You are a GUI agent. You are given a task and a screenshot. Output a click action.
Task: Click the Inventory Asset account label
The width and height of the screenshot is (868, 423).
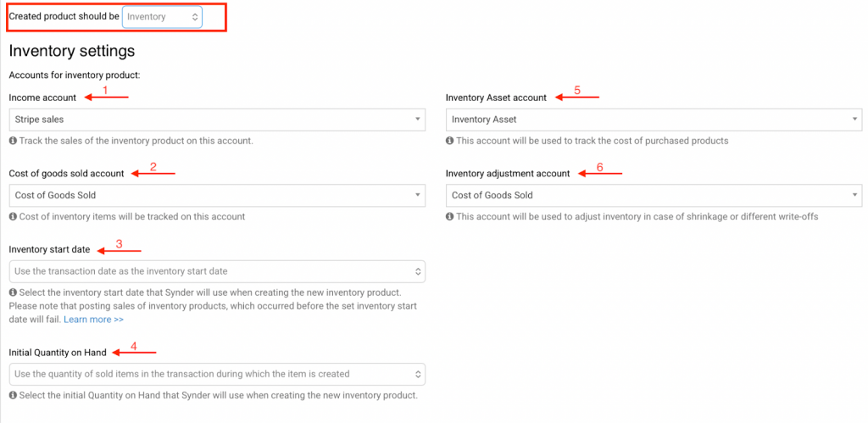tap(496, 97)
